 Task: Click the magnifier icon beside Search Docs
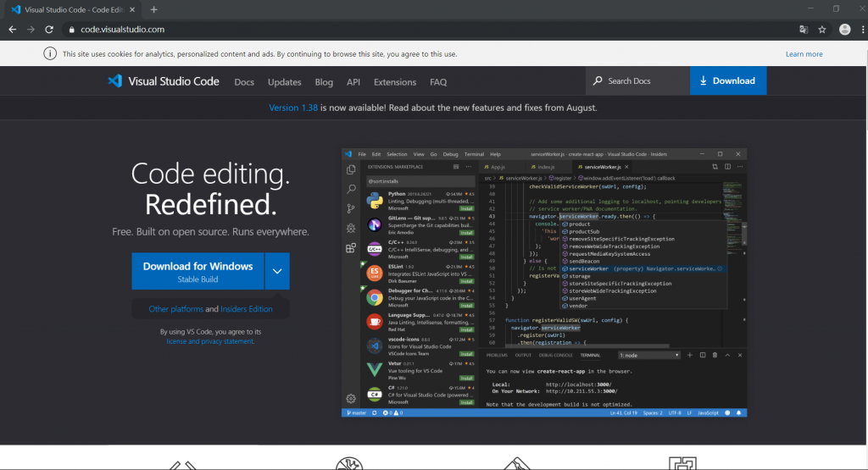pyautogui.click(x=598, y=80)
